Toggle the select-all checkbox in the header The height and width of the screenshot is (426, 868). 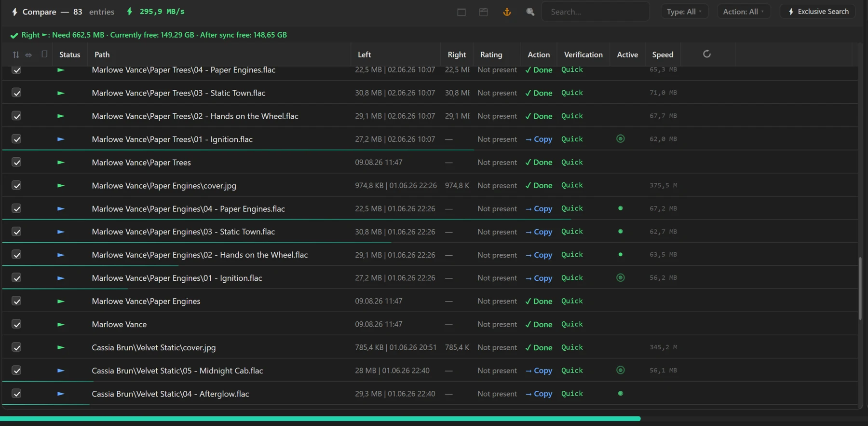point(44,54)
